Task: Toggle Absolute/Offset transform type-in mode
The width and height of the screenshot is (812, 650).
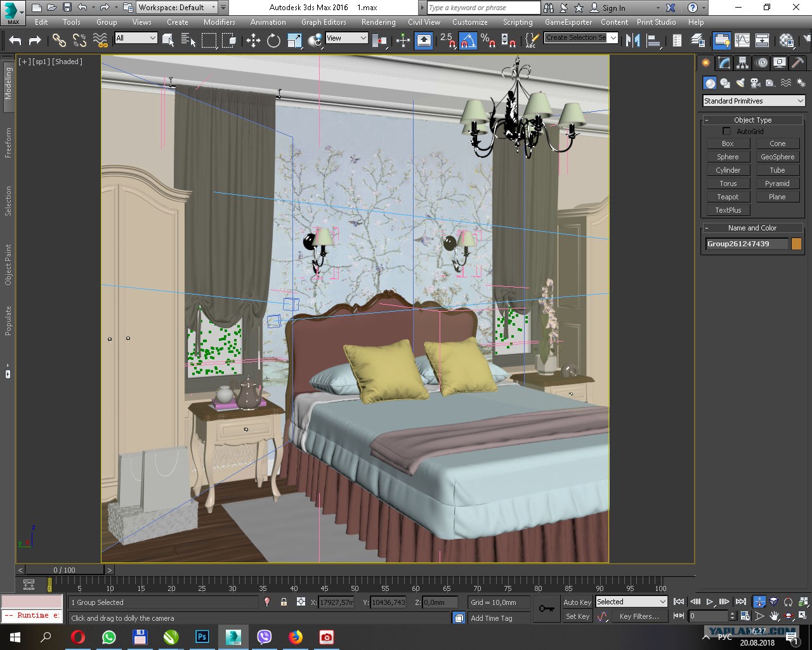Action: (x=301, y=602)
